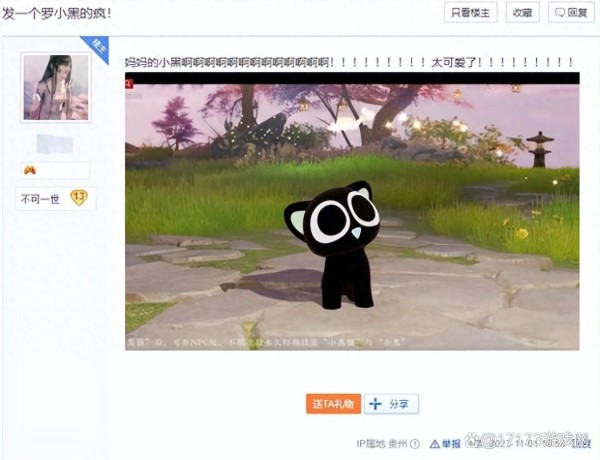Click the post text 妈妈的小黑
This screenshot has width=600, height=460.
point(153,62)
